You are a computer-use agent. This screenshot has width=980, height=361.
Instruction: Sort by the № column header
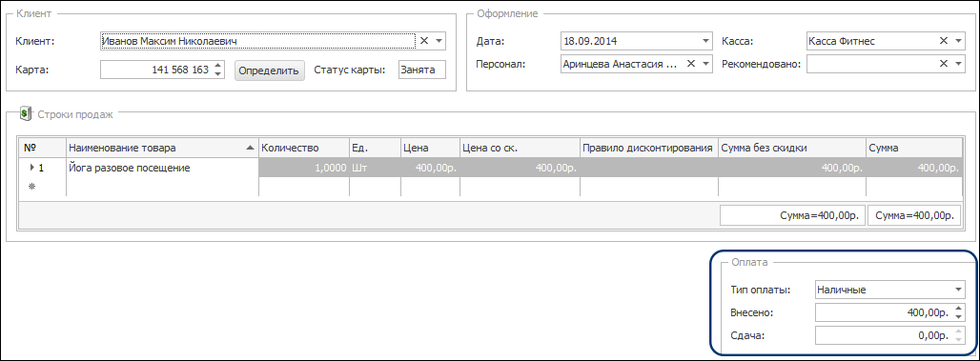pos(43,148)
